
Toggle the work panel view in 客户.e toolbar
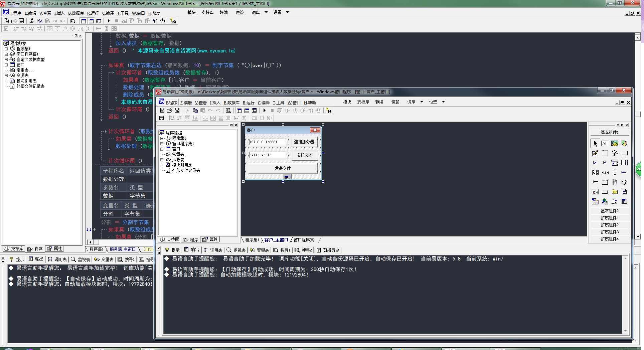pos(239,111)
